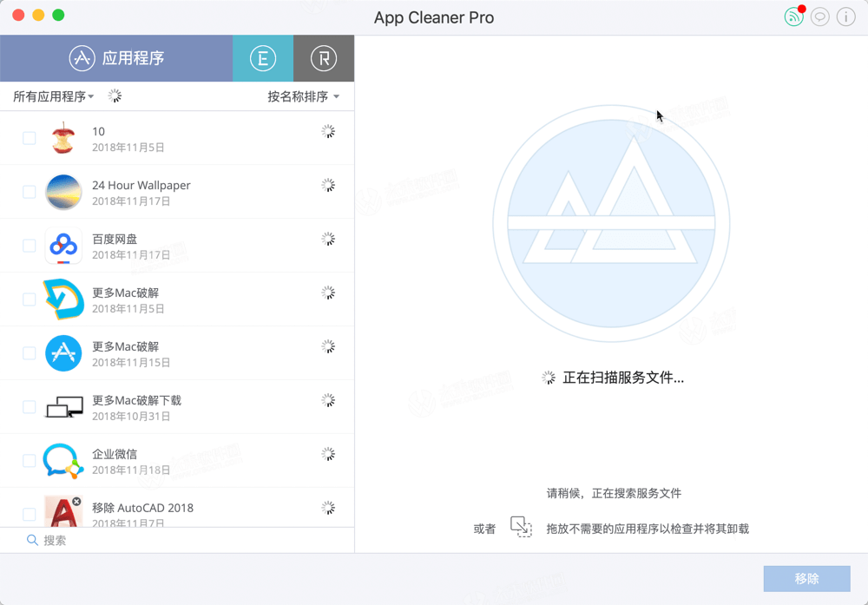Switch to the Remains (R) tab

[324, 58]
